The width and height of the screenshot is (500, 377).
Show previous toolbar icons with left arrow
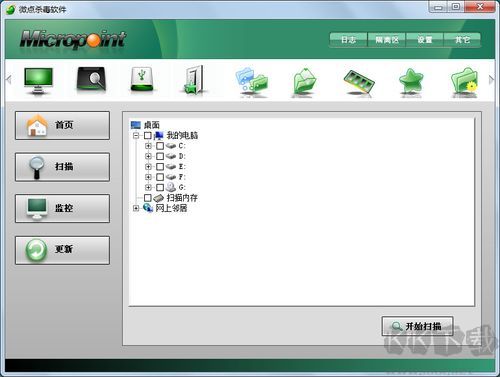9,79
